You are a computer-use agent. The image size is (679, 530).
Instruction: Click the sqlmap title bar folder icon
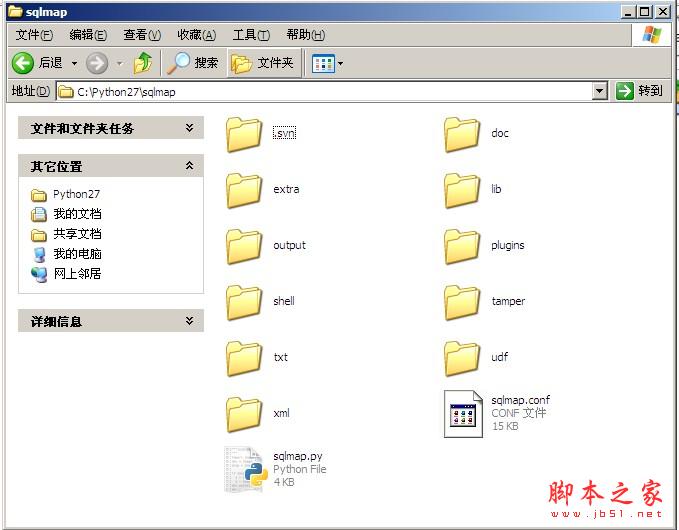(x=15, y=11)
